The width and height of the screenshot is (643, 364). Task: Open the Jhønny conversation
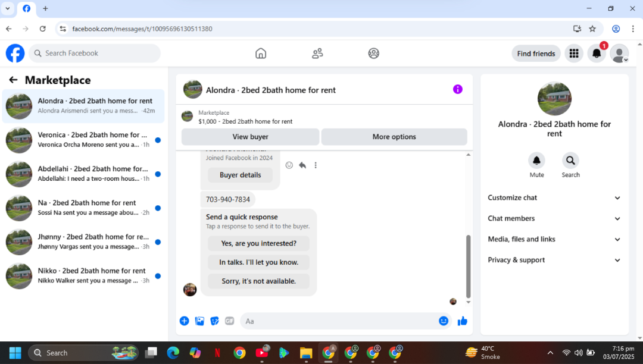pos(83,242)
